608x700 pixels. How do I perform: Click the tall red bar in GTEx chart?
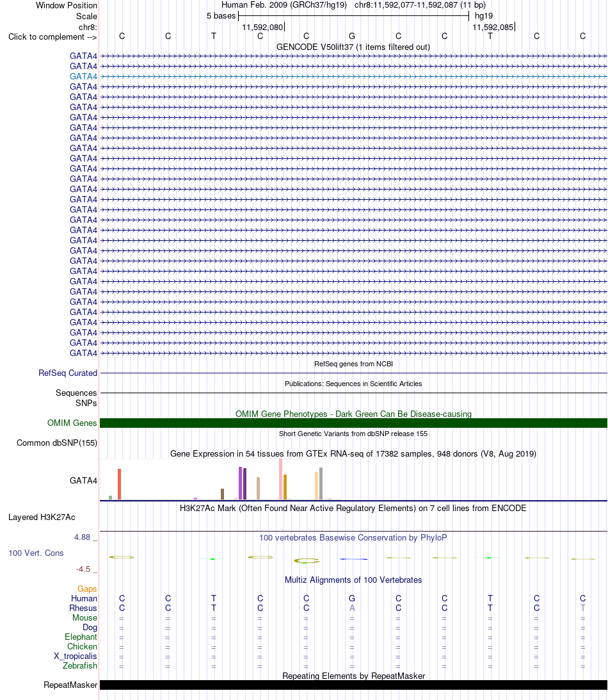(x=119, y=484)
